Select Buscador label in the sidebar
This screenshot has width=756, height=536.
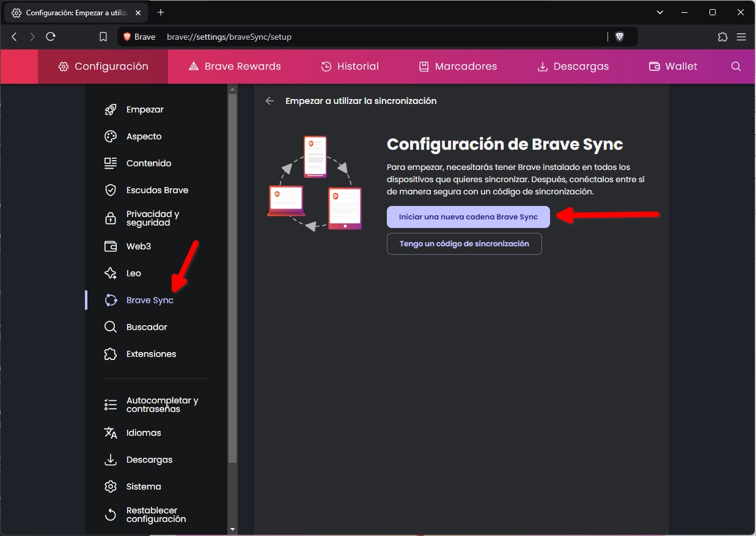click(147, 327)
